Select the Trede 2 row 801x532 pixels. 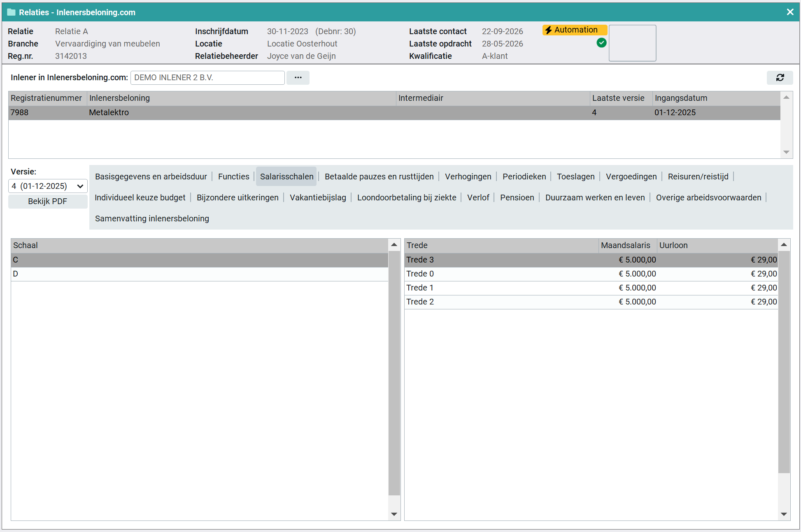pos(591,302)
